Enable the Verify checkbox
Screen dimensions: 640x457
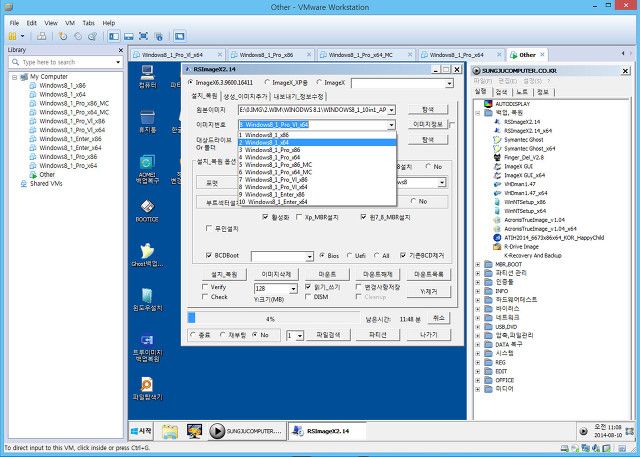(x=205, y=287)
